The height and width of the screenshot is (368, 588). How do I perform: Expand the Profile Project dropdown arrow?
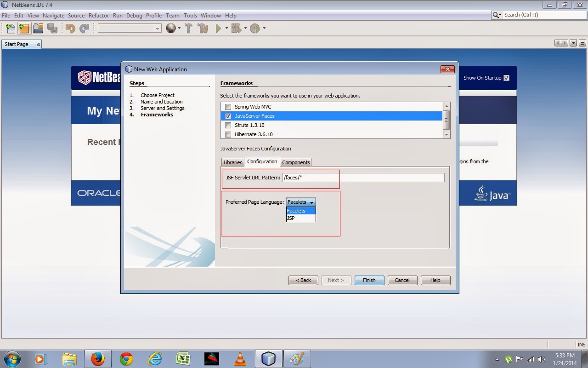(x=264, y=29)
